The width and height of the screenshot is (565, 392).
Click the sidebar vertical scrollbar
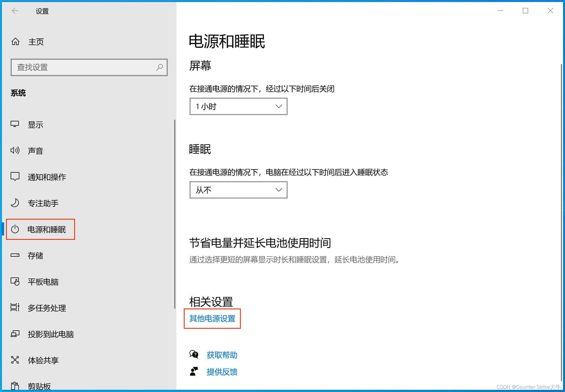click(175, 214)
